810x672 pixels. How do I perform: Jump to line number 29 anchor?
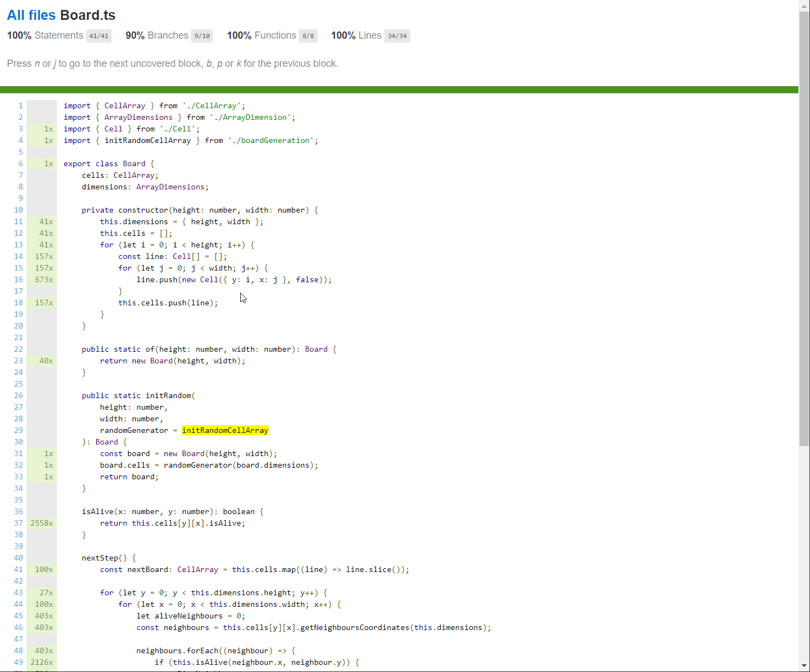pyautogui.click(x=18, y=430)
